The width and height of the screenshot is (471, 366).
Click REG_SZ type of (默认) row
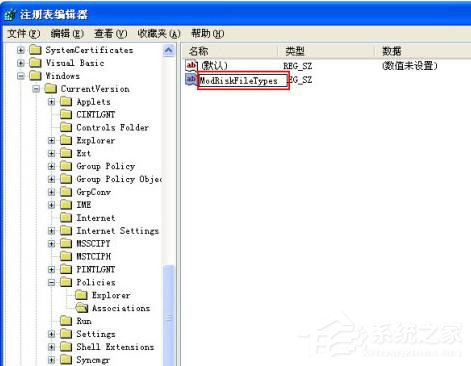(298, 66)
